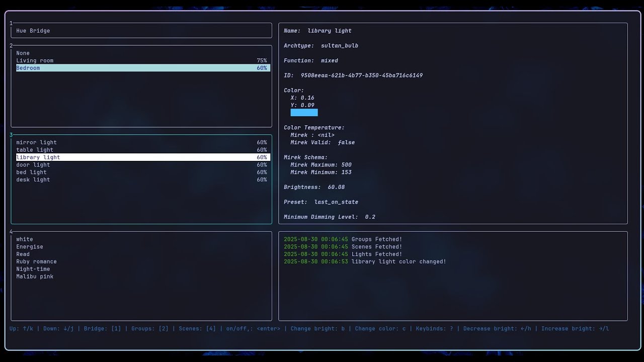Select the table light row

143,150
